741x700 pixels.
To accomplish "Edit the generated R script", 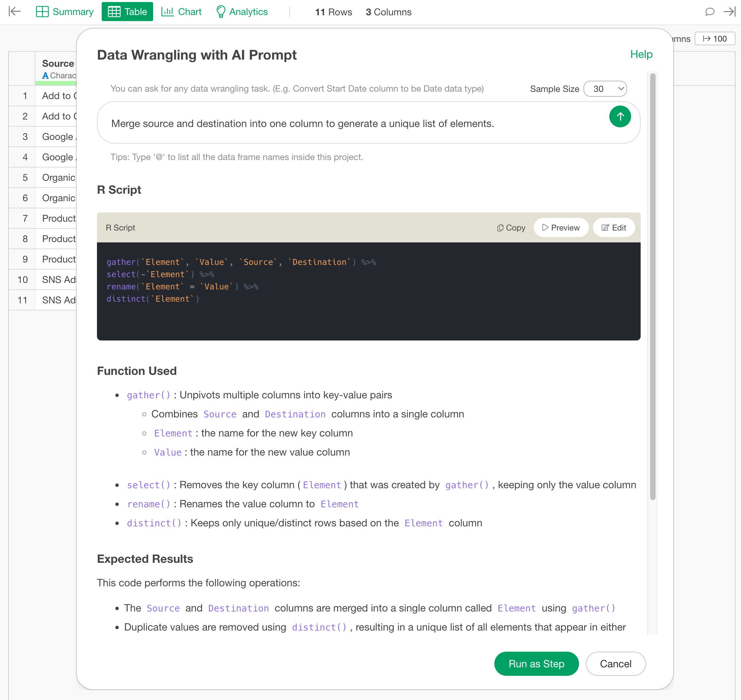I will (x=613, y=228).
